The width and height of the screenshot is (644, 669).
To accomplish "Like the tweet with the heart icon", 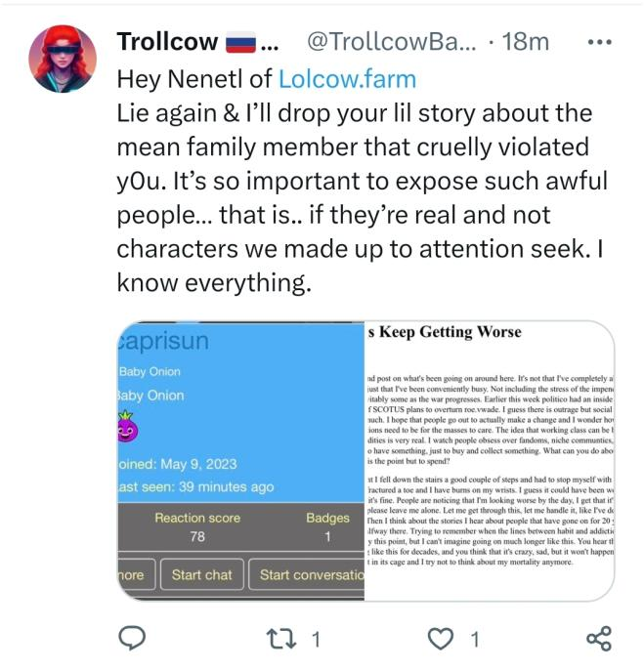I will [x=443, y=639].
